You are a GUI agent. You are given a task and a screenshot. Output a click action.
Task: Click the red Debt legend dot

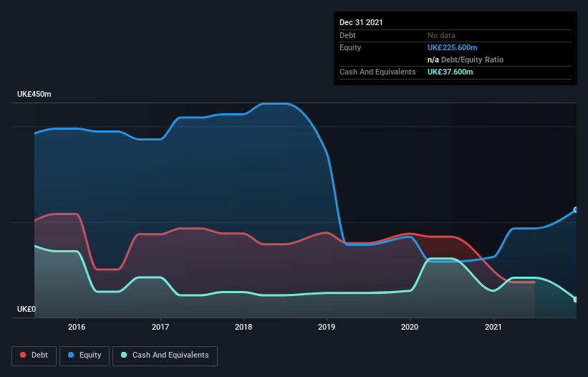pos(23,355)
